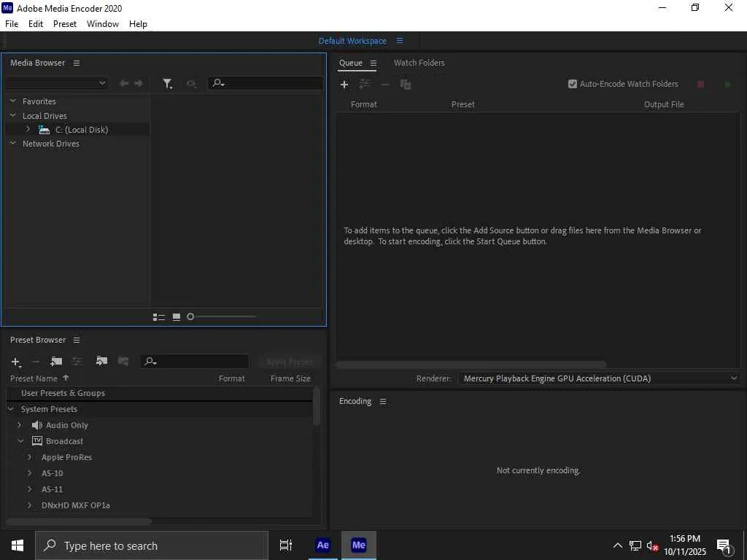Expand the DNxHD MXF OP1a presets

(x=29, y=505)
